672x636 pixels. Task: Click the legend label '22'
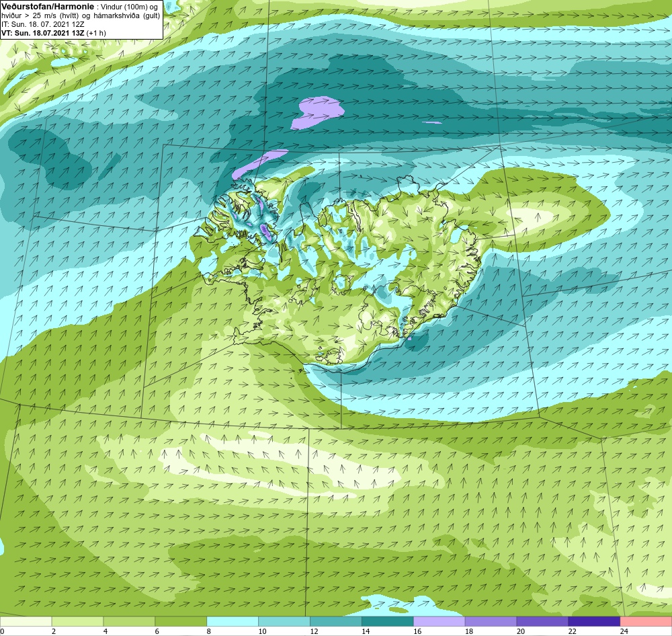tap(573, 631)
